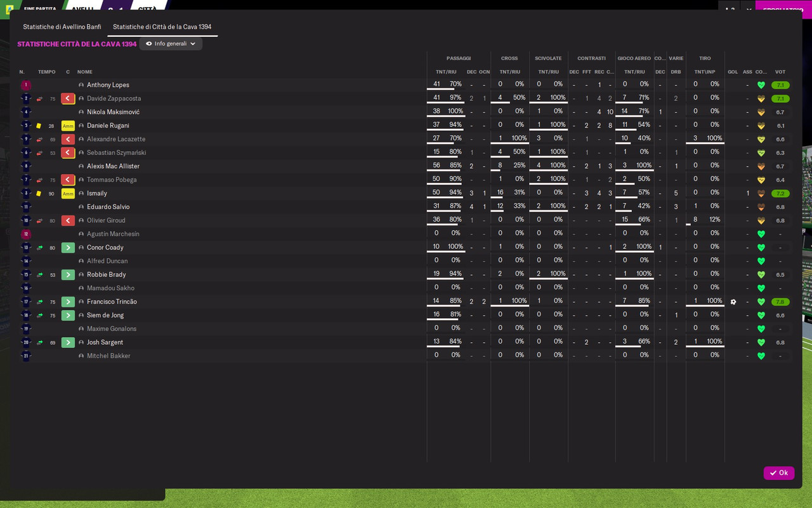The image size is (812, 508).
Task: Click the 7.8 rating badge for Francisco Trincão
Action: [x=780, y=302]
